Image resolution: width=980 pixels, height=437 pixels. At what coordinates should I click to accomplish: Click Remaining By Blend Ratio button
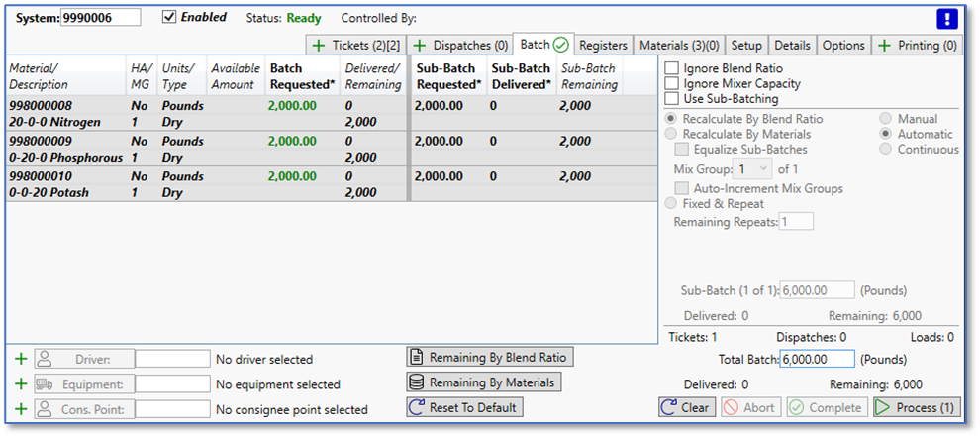click(x=490, y=357)
